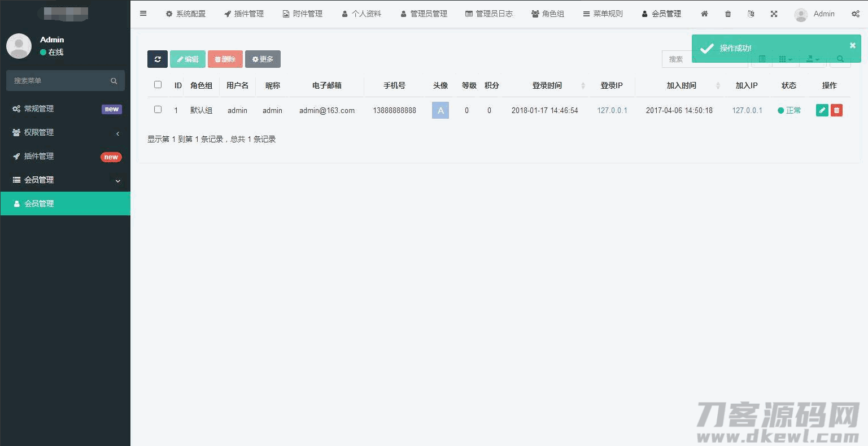This screenshot has height=446, width=868.
Task: Open the 管理员日志 tab
Action: (488, 14)
